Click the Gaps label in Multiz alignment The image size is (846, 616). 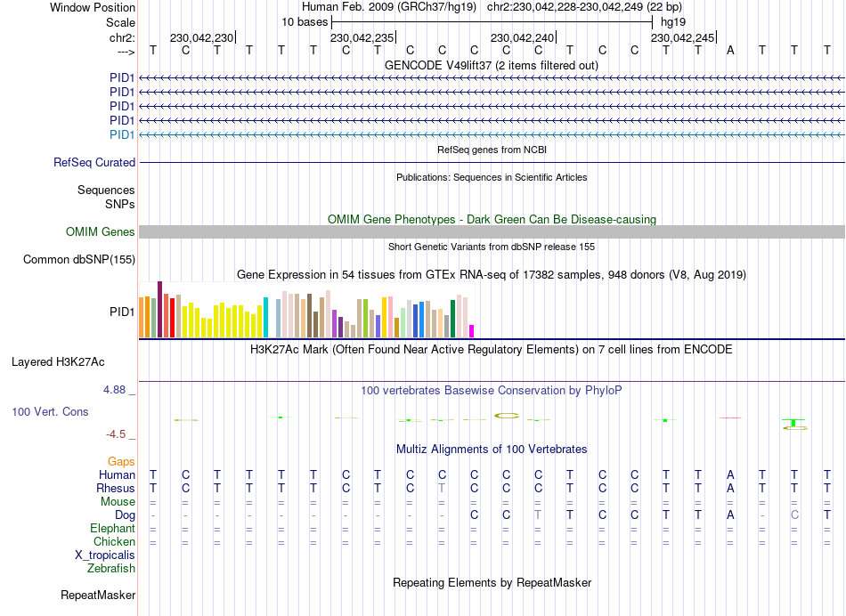121,461
